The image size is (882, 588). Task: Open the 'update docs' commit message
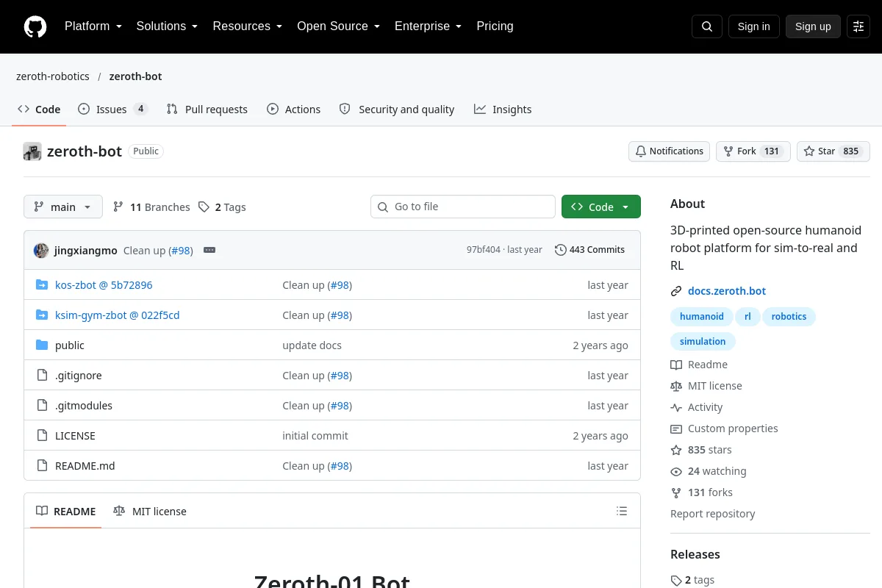tap(312, 345)
